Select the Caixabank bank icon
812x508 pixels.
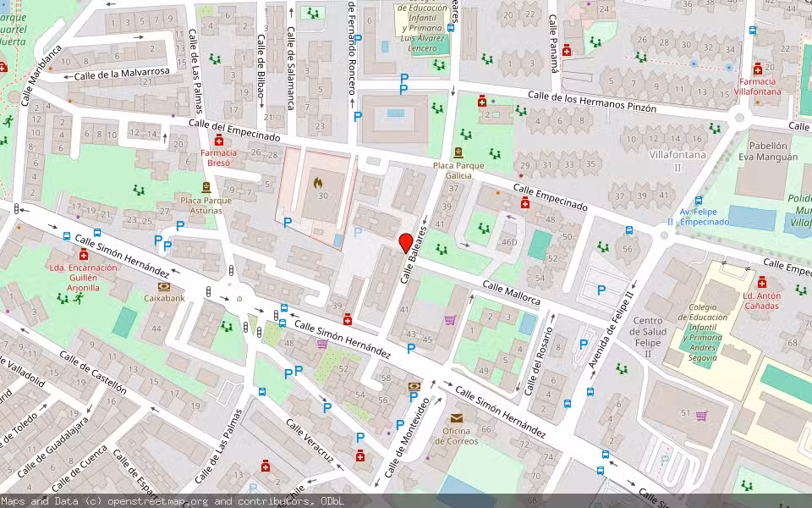click(x=164, y=287)
